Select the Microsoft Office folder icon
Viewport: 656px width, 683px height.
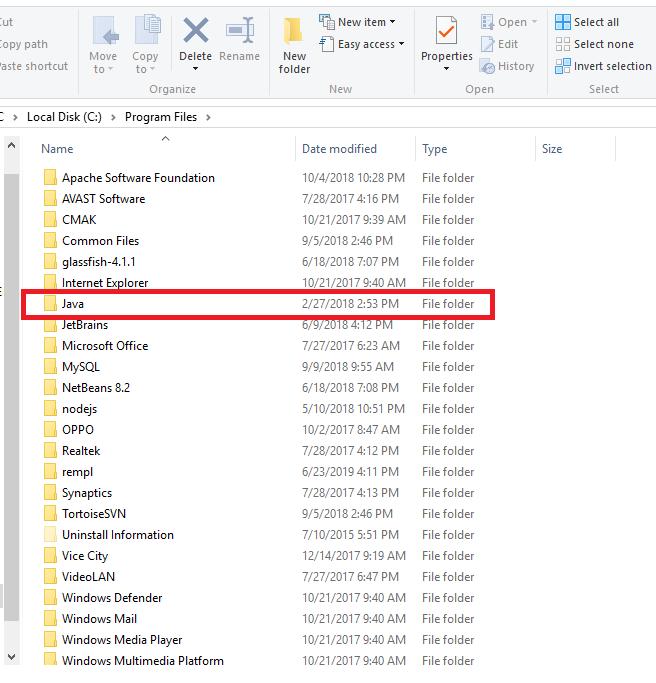[50, 345]
